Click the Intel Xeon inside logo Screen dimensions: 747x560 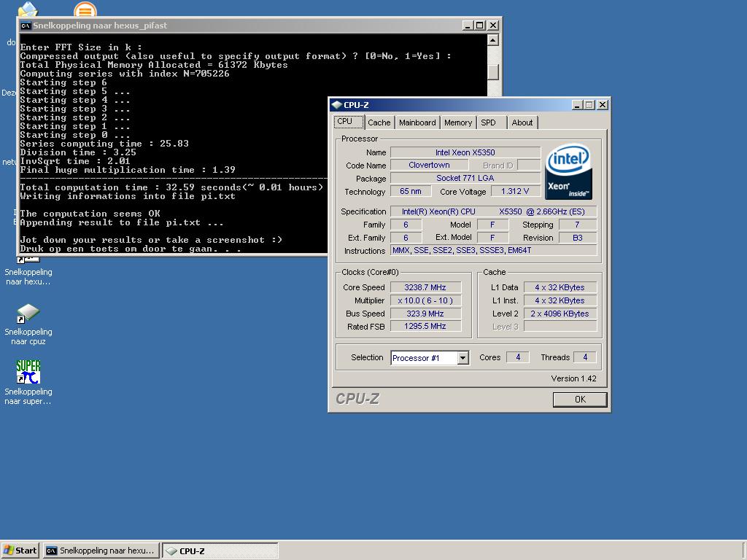click(568, 171)
